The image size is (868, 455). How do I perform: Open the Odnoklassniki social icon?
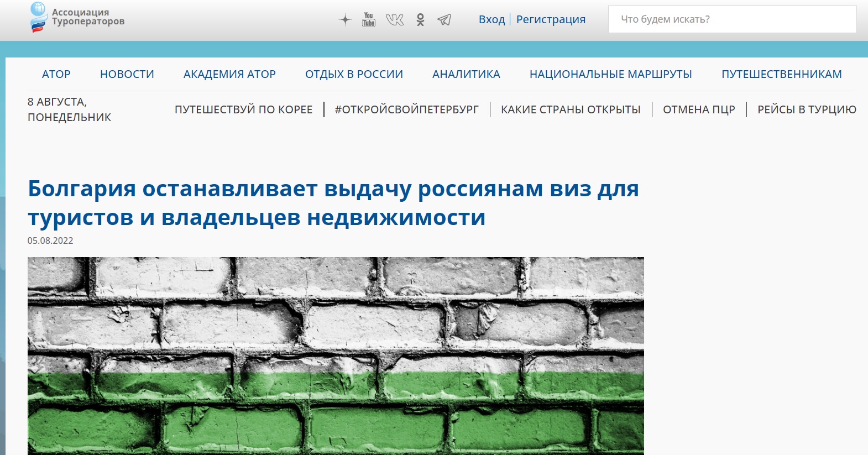click(x=420, y=20)
